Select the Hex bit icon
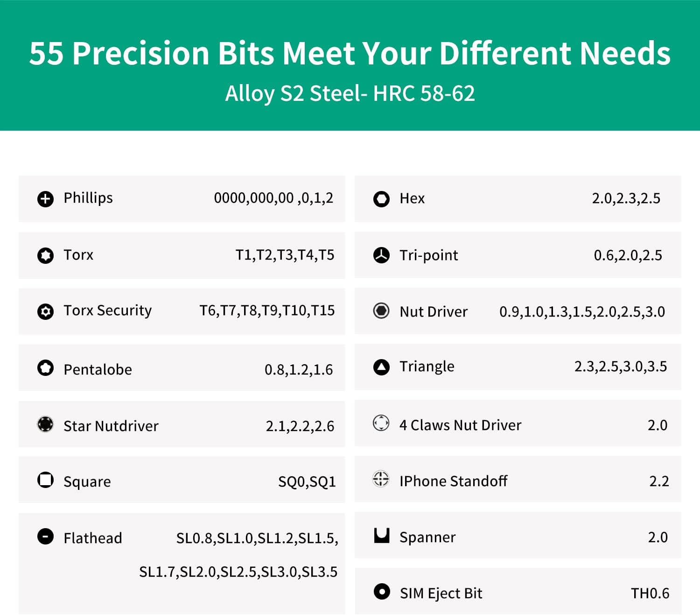Screen dimensions: 700x615 click(x=381, y=199)
